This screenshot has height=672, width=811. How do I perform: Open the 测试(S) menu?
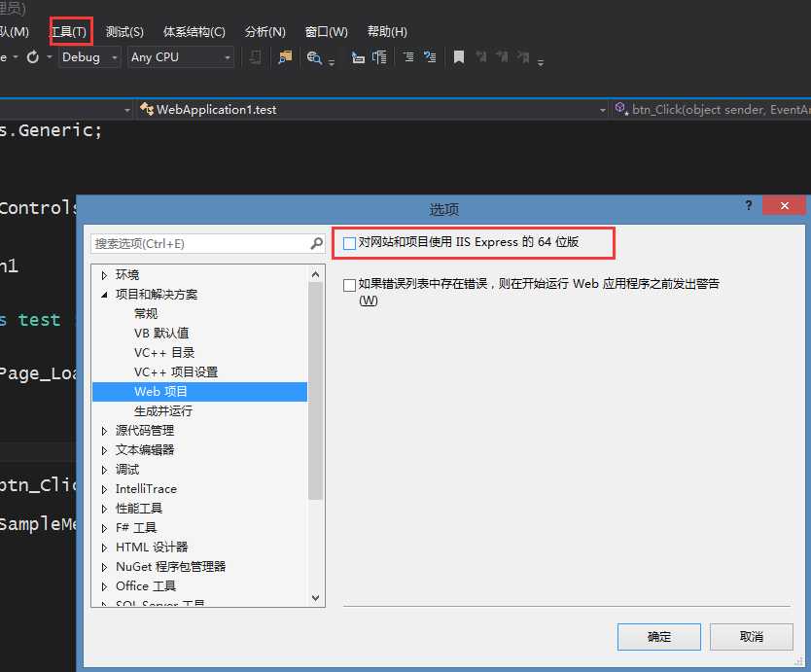tap(124, 31)
